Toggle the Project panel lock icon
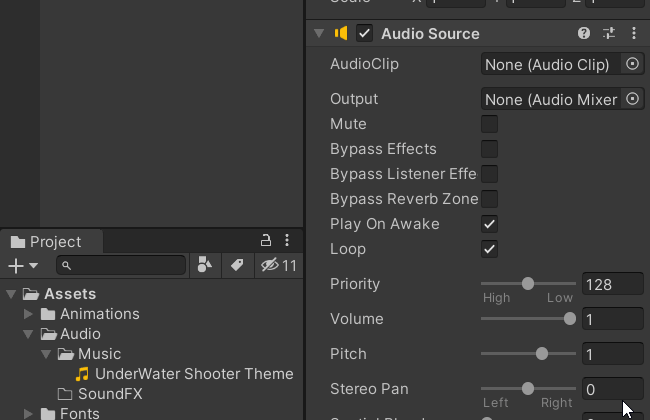Screen dimensions: 650x420 [266, 240]
